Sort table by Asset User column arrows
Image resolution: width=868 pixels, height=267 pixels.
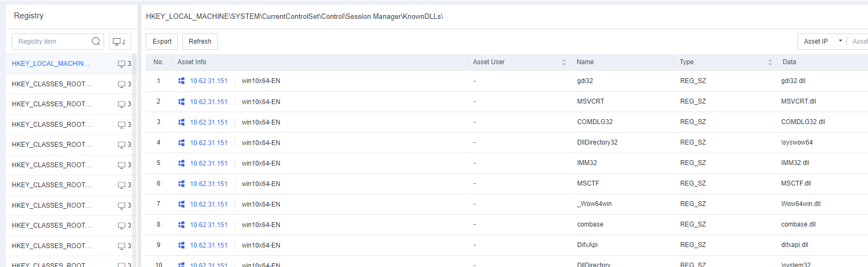(x=564, y=63)
